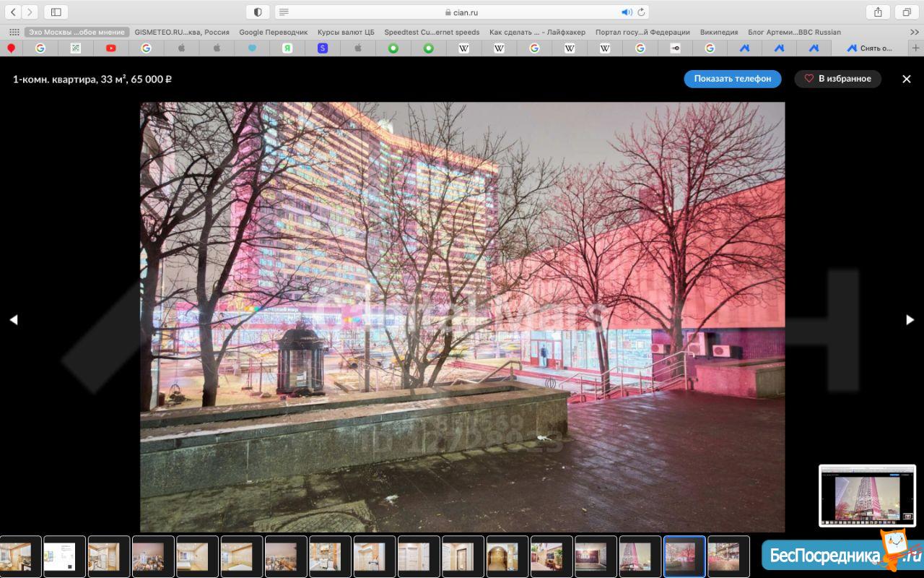Close the photo gallery viewer
924x578 pixels.
point(907,79)
